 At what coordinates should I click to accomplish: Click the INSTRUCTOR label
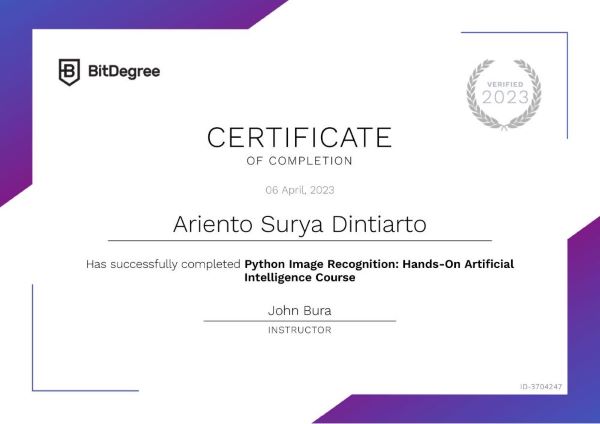click(299, 329)
